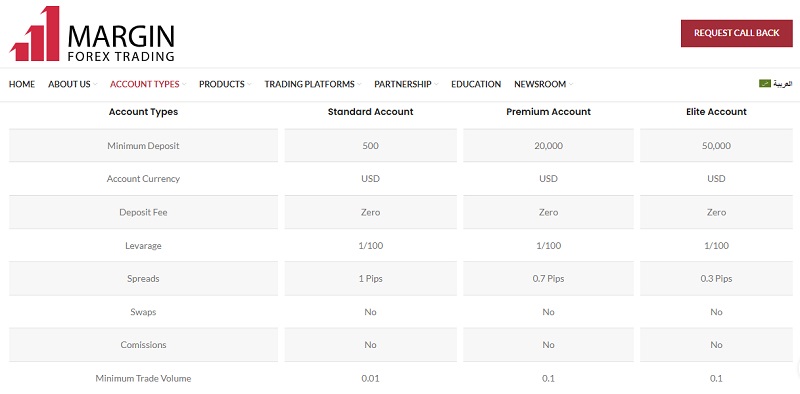Click Comissions No for Standard Account

coord(370,345)
